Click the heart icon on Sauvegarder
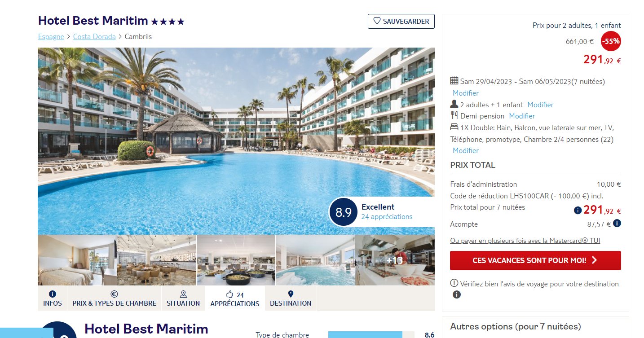644x338 pixels. pyautogui.click(x=377, y=21)
